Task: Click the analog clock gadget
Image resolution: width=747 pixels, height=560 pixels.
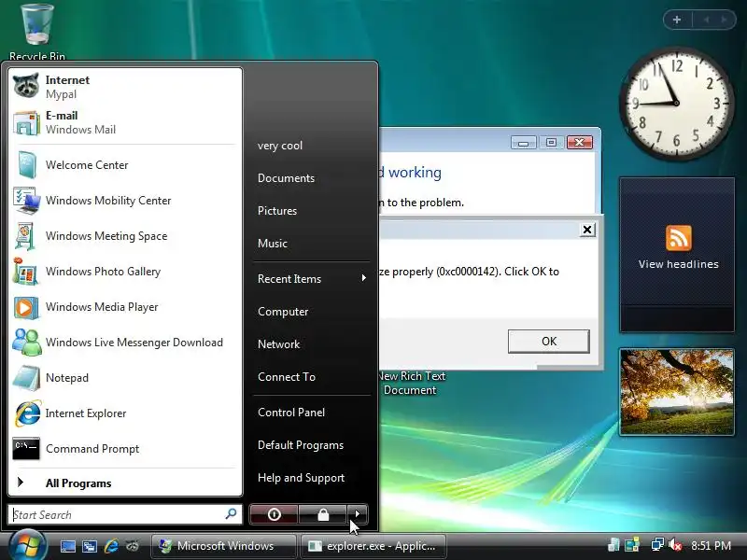Action: tap(676, 103)
